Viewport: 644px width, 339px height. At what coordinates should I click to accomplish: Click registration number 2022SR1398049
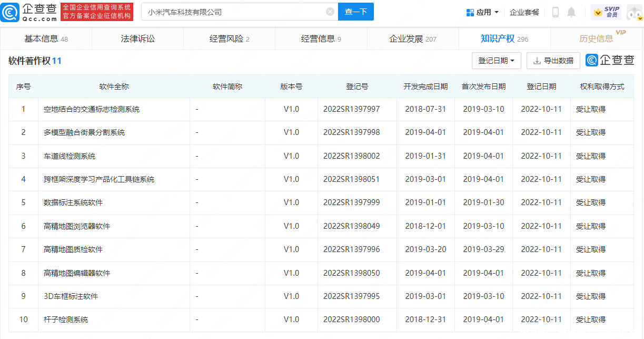(x=352, y=226)
